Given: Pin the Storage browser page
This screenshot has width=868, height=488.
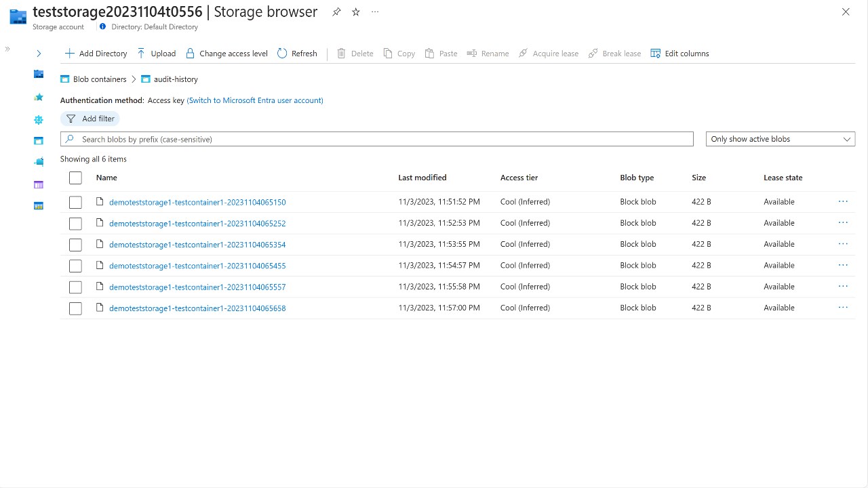Looking at the screenshot, I should pos(336,12).
